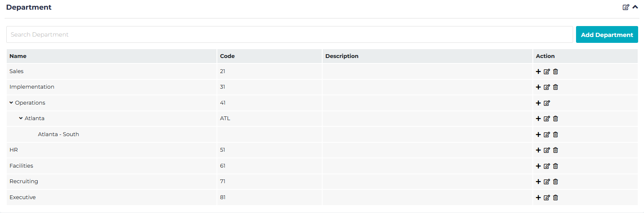This screenshot has width=644, height=213.
Task: Collapse the Atlanta sub-department chevron
Action: coord(21,118)
